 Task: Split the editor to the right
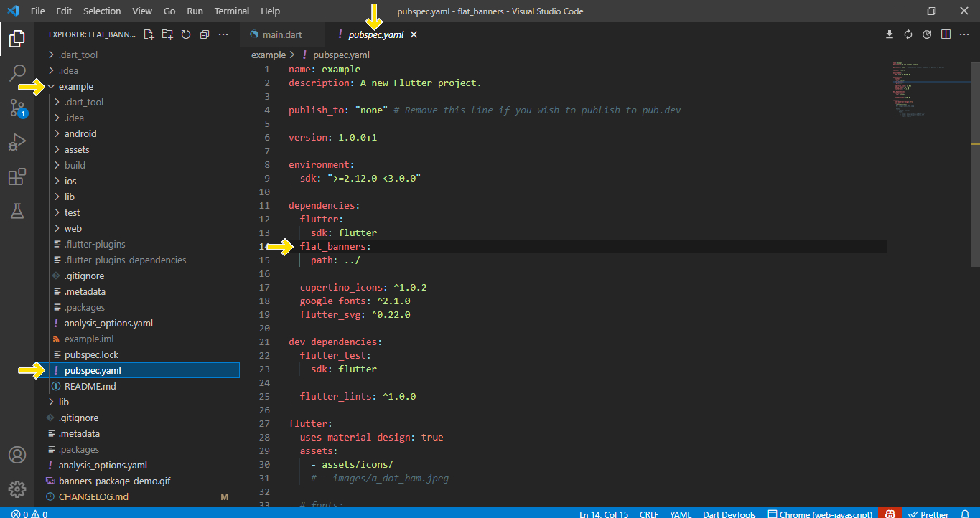click(x=946, y=34)
